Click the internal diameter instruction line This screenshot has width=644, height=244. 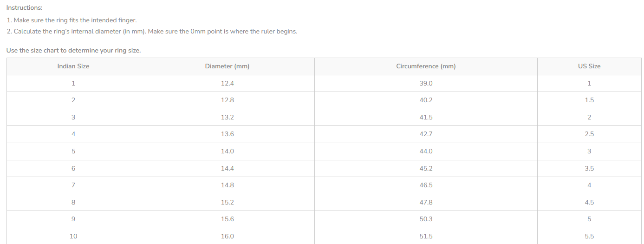(x=152, y=32)
